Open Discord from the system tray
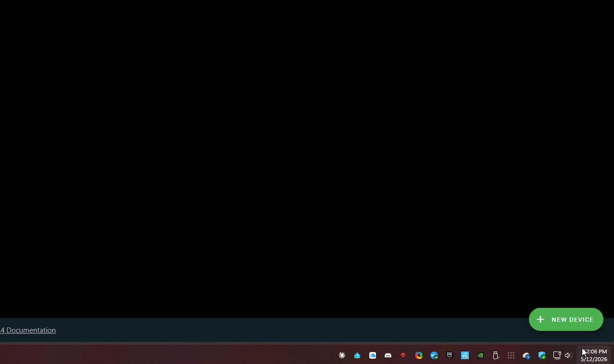 coord(388,355)
